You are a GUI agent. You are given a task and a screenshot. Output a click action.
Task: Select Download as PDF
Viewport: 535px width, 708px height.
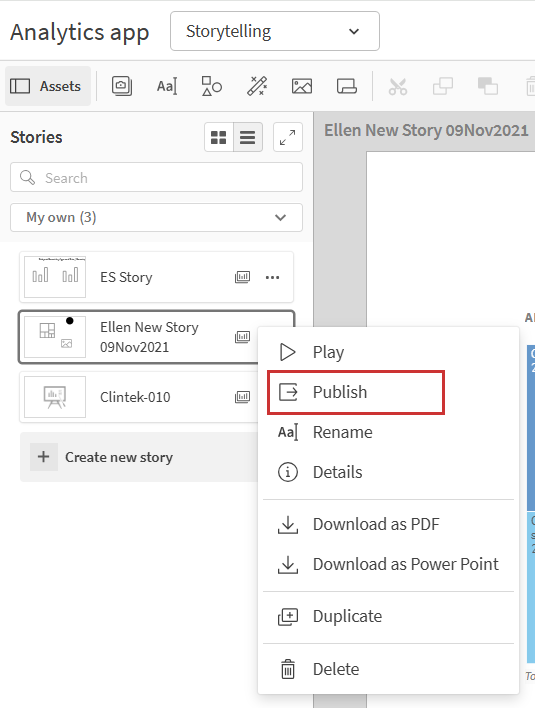click(x=388, y=524)
